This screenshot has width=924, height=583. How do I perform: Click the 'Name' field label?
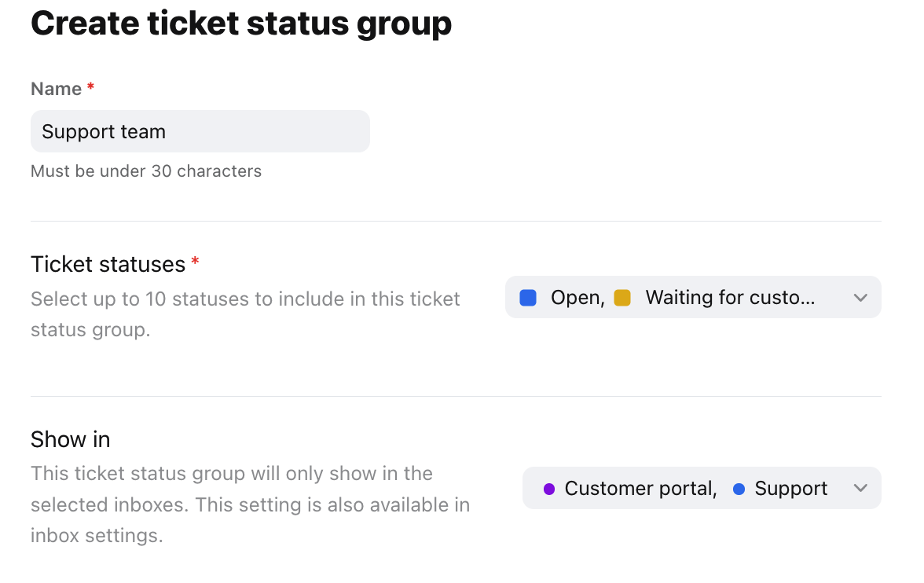pos(56,89)
